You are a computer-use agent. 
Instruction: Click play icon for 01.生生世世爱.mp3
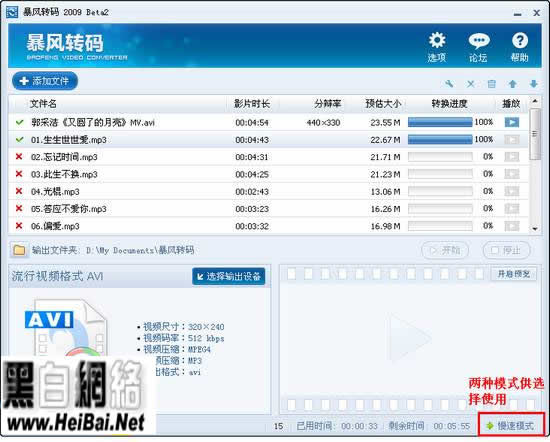(x=512, y=140)
